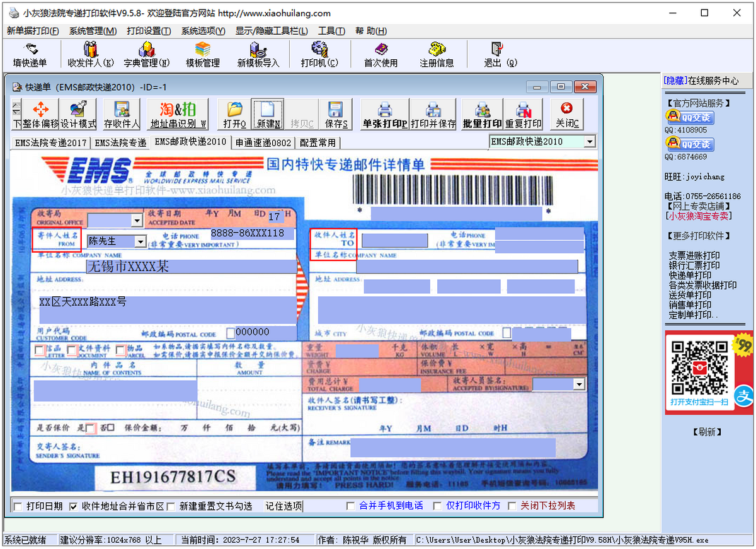Click the 新模板导入 import icon
The height and width of the screenshot is (549, 756).
[258, 55]
